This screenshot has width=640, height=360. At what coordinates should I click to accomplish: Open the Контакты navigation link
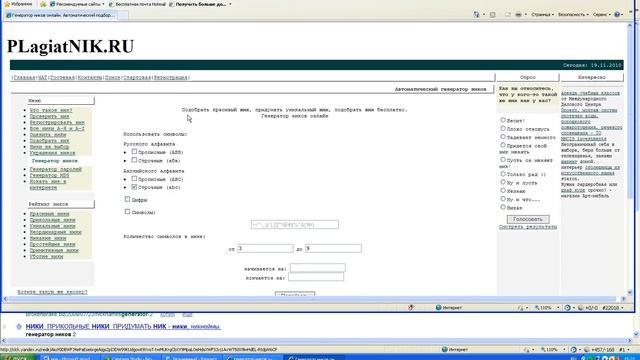pos(90,78)
